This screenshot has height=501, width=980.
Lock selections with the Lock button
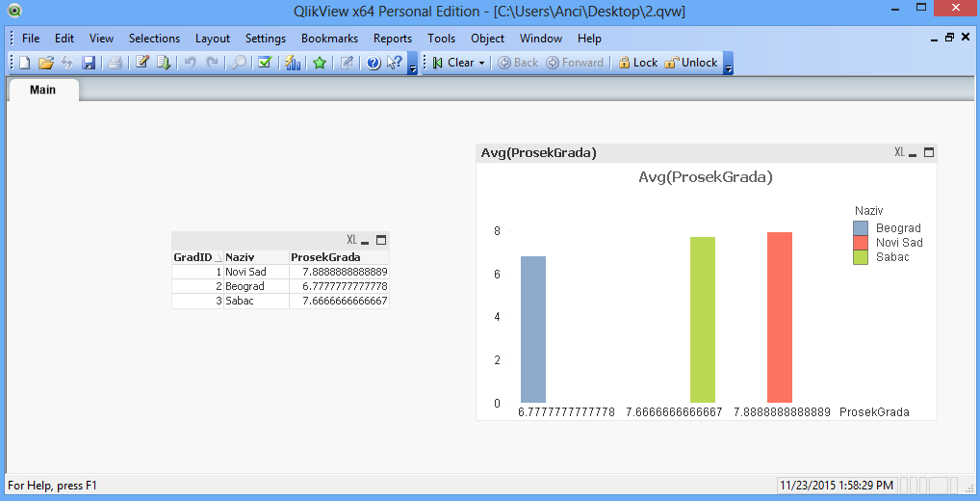tap(637, 63)
